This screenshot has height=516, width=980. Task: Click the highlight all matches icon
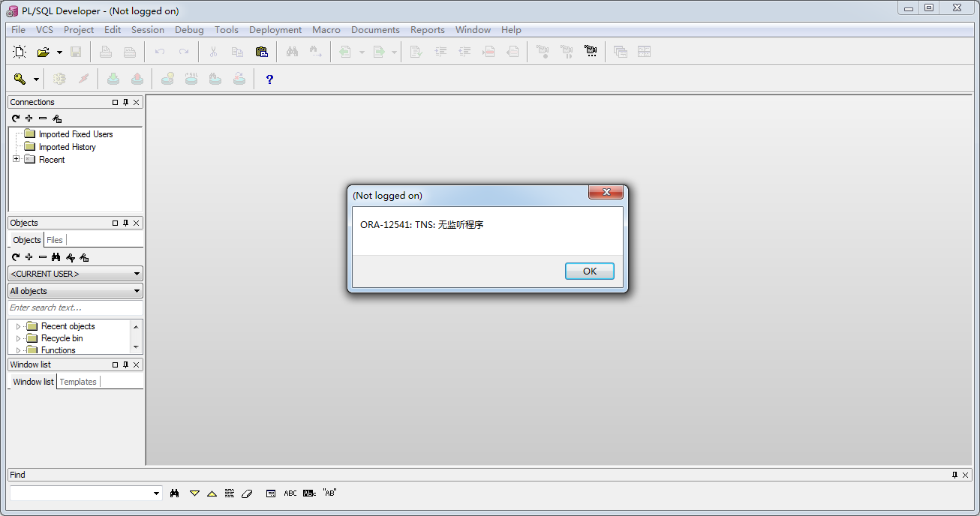(230, 493)
